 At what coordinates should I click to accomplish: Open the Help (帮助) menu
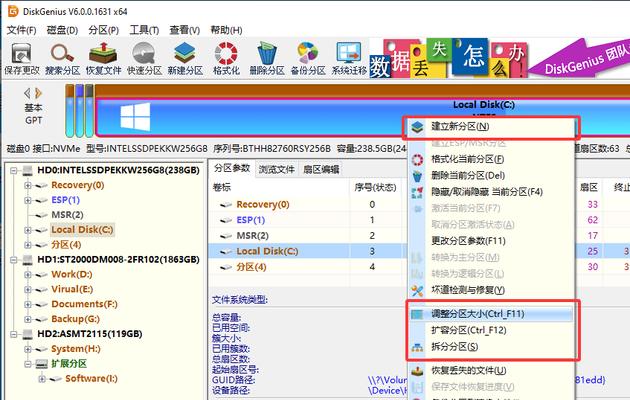point(226,30)
